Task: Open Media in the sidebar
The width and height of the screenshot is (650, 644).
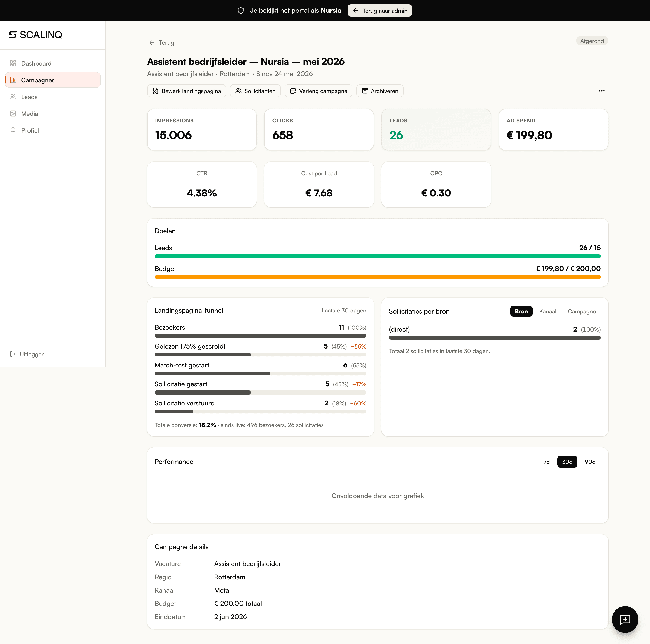Action: click(x=53, y=114)
